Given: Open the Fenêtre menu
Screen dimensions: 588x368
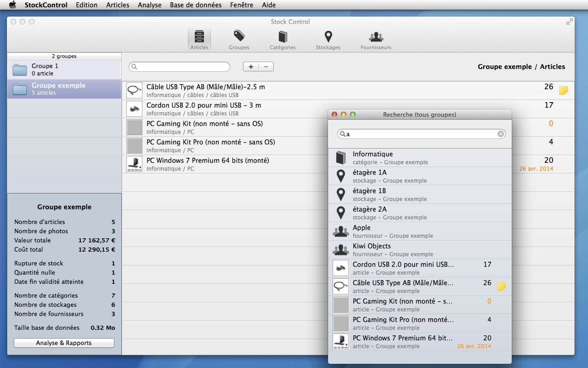Looking at the screenshot, I should [x=242, y=5].
